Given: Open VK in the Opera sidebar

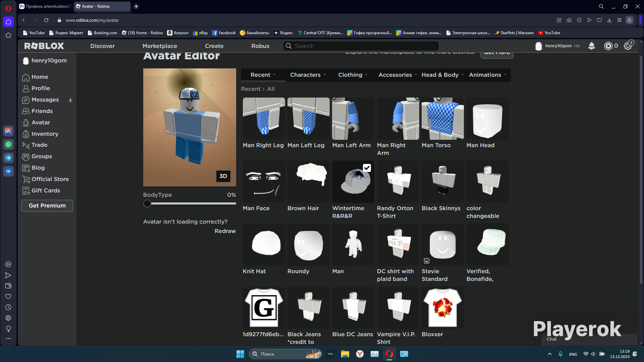Looking at the screenshot, I should 8,171.
